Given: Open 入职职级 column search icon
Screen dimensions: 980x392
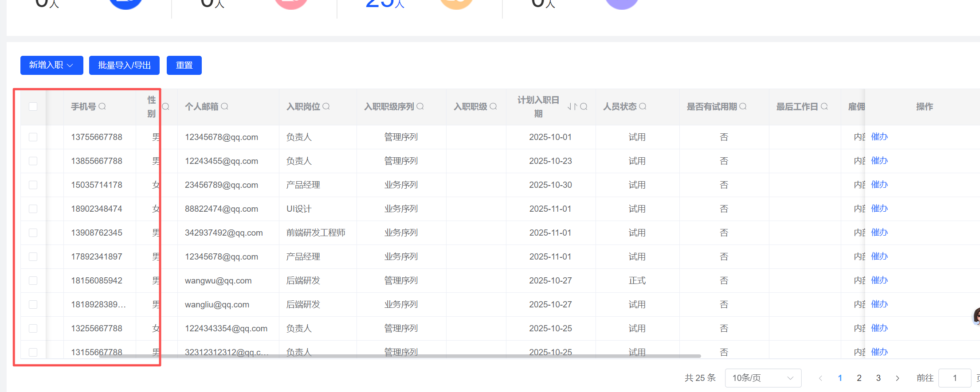Looking at the screenshot, I should pyautogui.click(x=493, y=106).
